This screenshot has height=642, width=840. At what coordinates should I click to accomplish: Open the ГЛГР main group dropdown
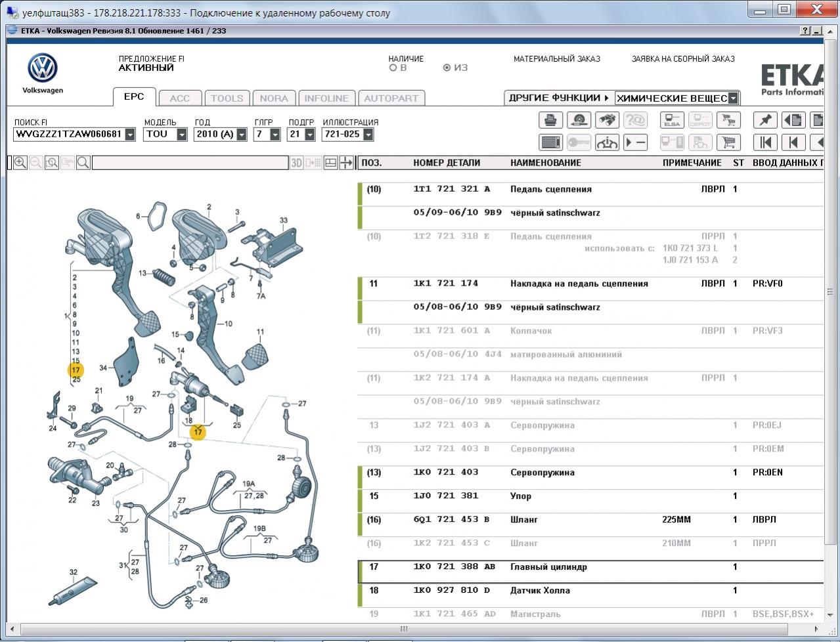[275, 135]
